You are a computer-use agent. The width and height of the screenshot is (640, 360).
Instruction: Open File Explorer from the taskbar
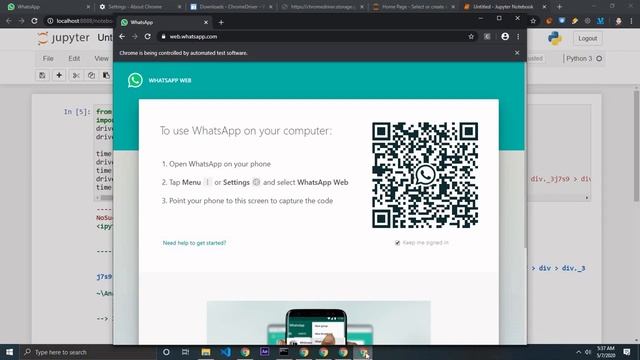click(x=206, y=352)
